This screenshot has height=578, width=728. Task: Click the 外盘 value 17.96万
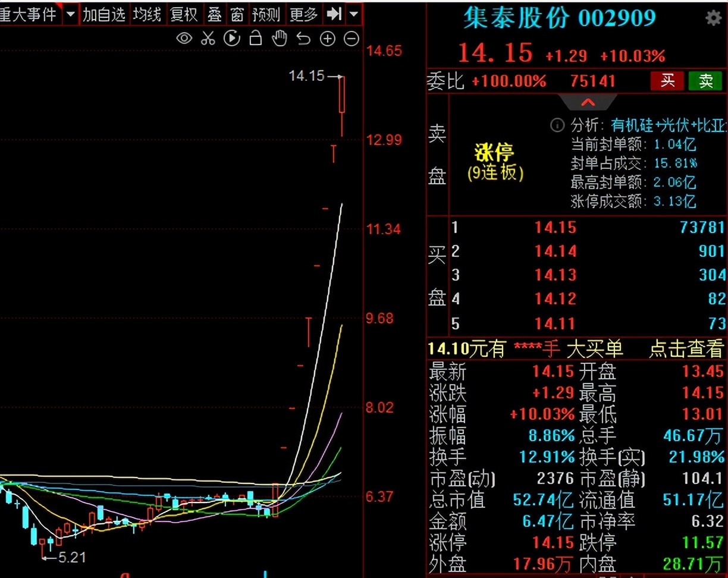click(x=544, y=564)
